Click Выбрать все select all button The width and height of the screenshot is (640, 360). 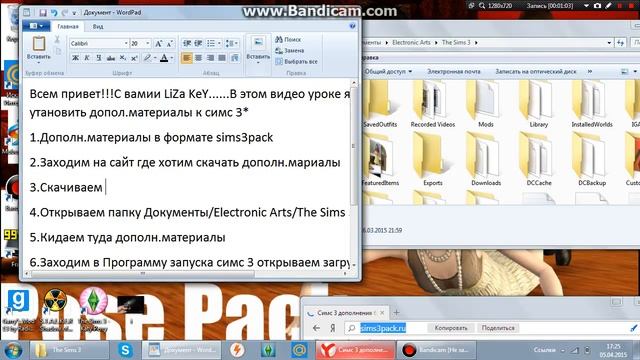tap(297, 62)
